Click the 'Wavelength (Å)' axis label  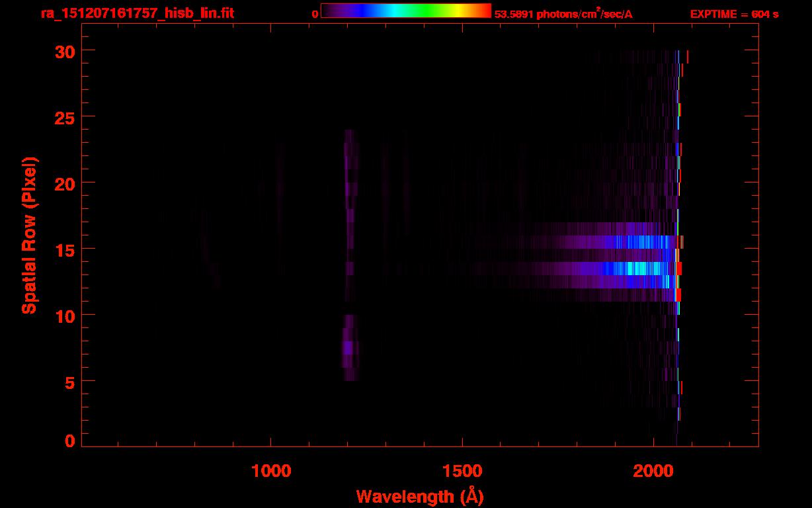click(420, 496)
